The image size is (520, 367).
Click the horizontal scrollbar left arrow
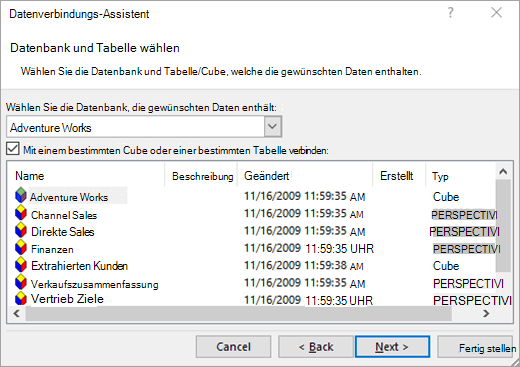point(16,313)
